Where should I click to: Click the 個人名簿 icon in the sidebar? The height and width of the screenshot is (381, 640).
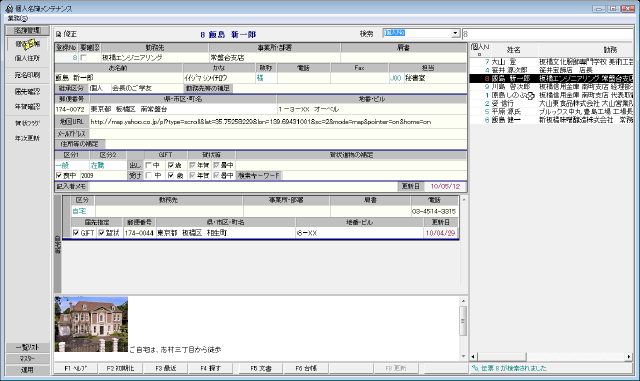(28, 44)
